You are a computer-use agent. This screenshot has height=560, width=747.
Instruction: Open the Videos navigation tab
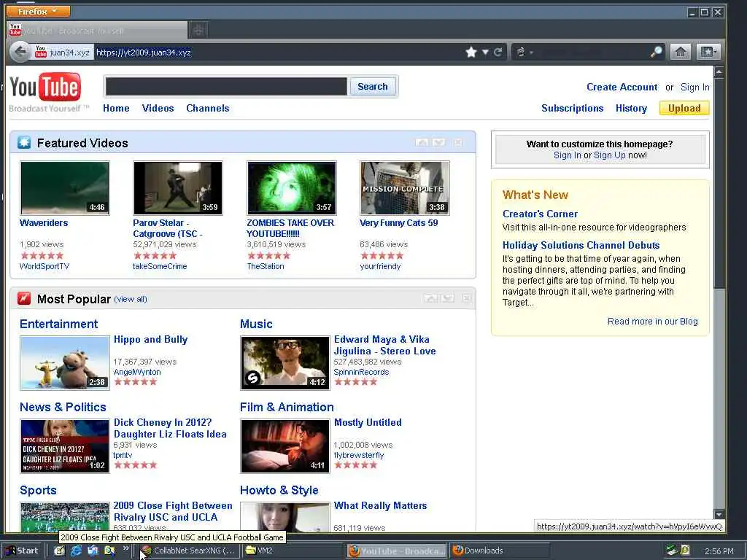pyautogui.click(x=158, y=108)
